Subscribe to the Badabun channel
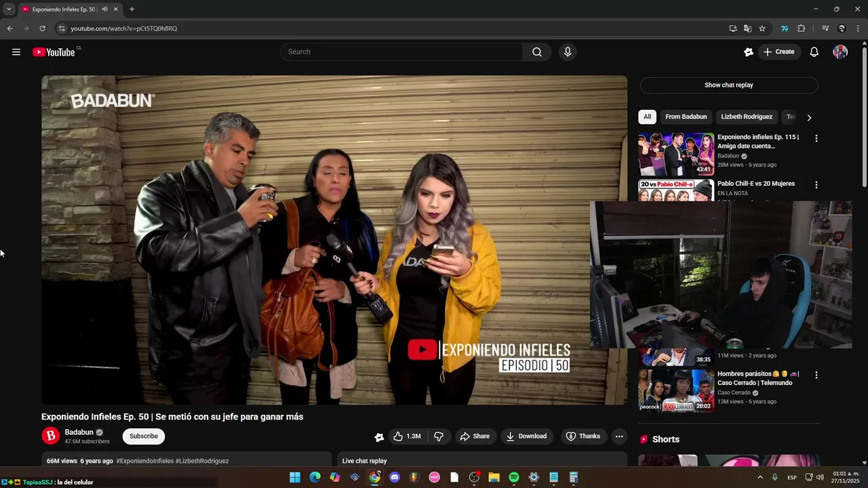This screenshot has height=488, width=868. point(143,436)
